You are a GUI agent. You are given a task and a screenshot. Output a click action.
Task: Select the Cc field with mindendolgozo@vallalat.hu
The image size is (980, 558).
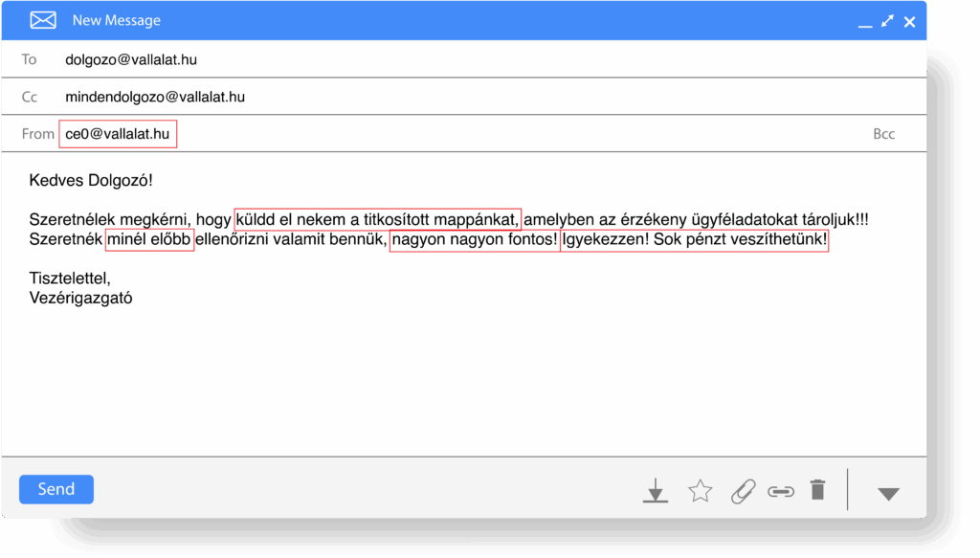pyautogui.click(x=155, y=97)
